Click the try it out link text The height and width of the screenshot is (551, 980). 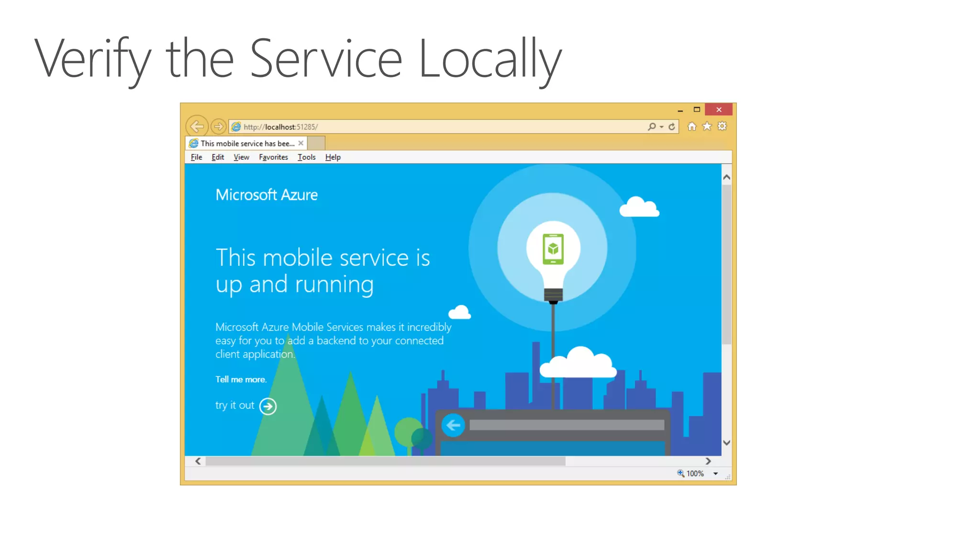[x=234, y=405]
